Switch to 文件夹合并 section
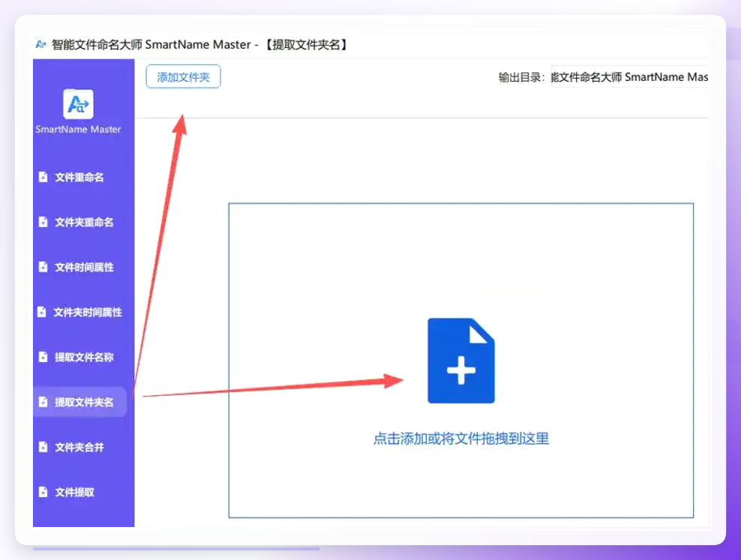Image resolution: width=741 pixels, height=560 pixels. [x=79, y=447]
